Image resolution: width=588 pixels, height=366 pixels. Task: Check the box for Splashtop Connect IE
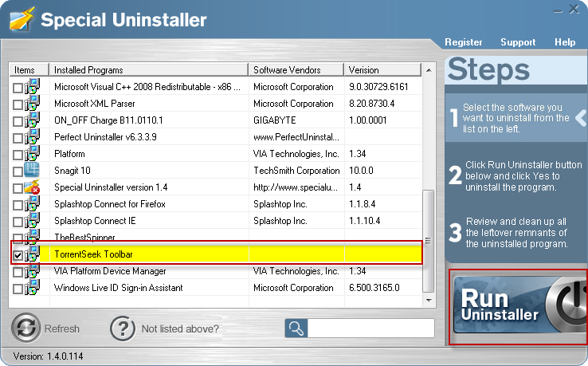click(18, 222)
